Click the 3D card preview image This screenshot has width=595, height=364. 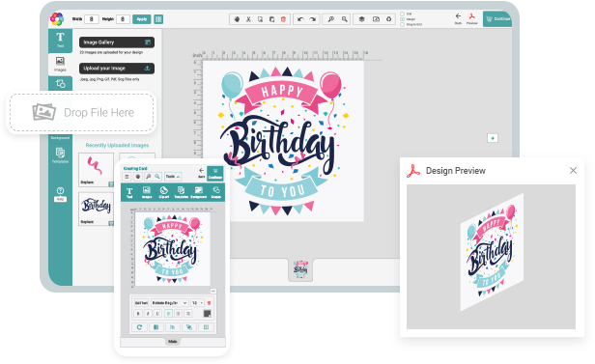pos(493,252)
